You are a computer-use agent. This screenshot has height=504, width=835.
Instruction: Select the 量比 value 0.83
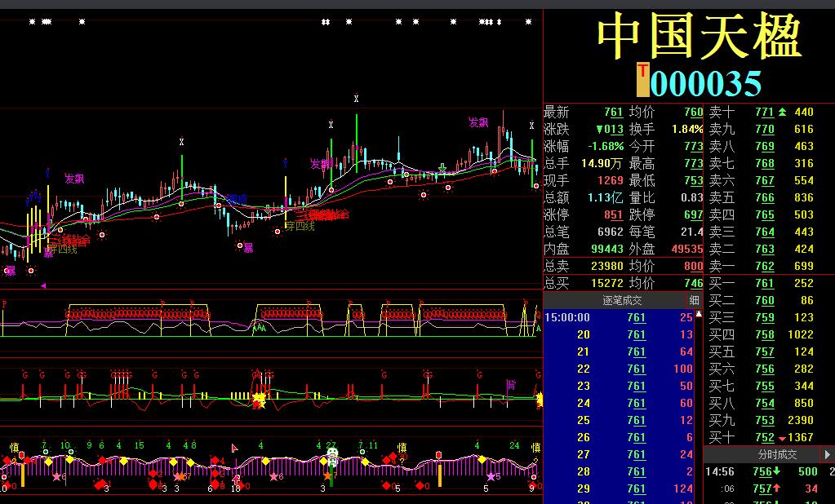tap(691, 197)
